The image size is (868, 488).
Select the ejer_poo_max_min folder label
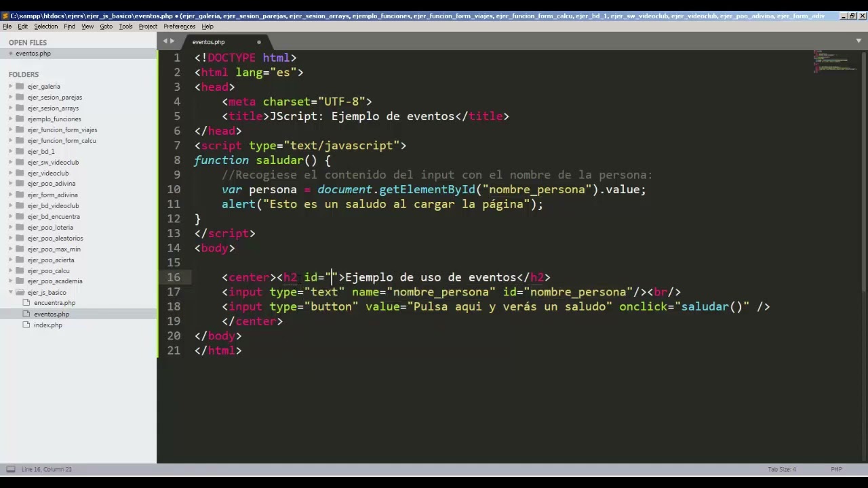pos(54,249)
